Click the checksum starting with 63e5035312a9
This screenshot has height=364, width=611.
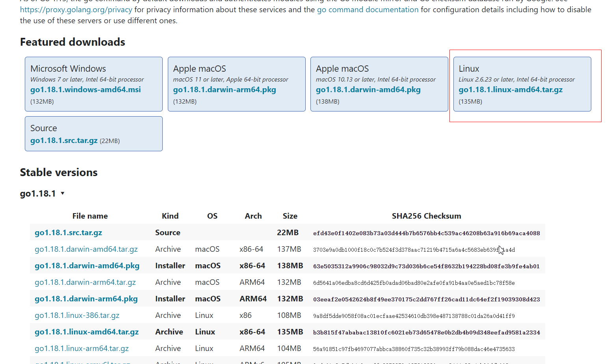427,266
